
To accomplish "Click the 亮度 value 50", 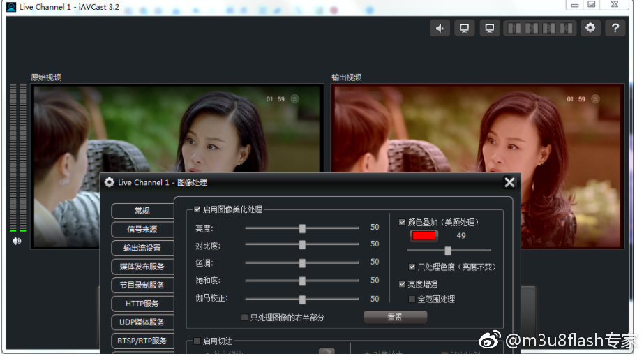I will 375,227.
